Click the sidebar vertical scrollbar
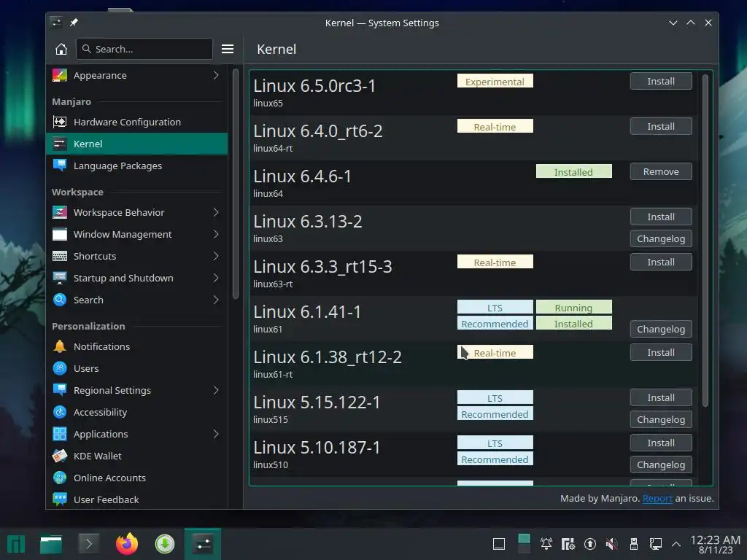 236,184
